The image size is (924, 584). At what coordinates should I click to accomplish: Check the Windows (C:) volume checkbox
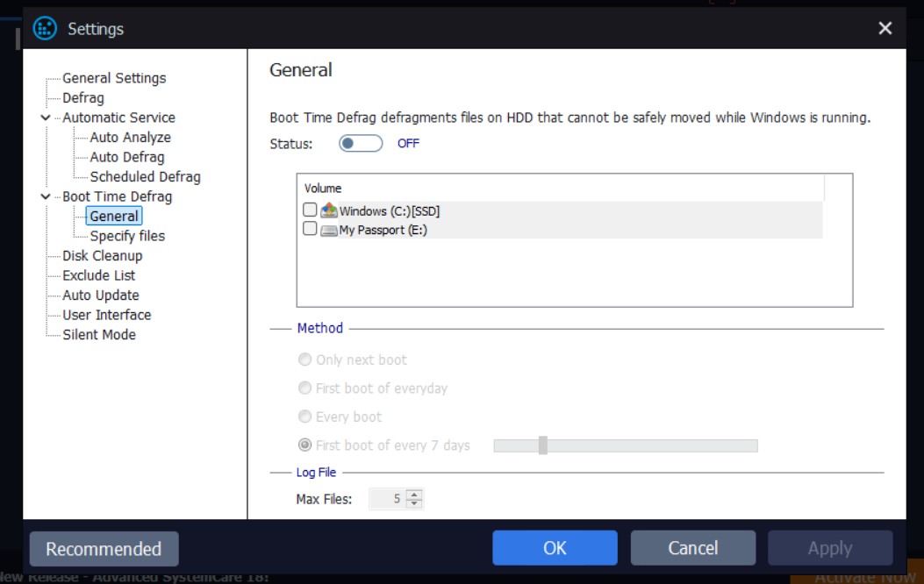tap(310, 210)
